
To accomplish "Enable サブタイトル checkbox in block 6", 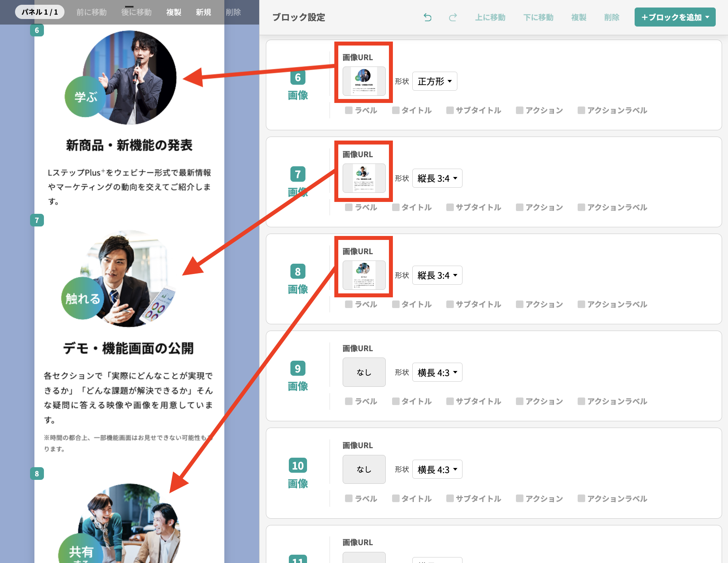I will (x=450, y=110).
